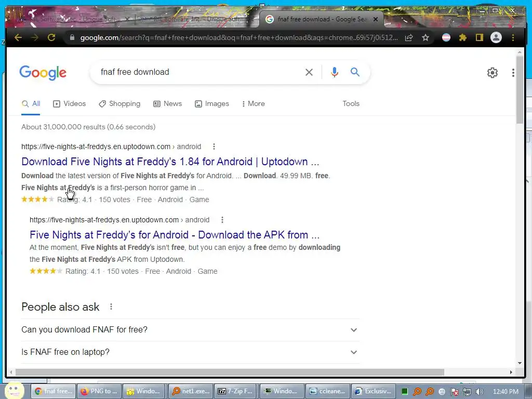This screenshot has width=532, height=399.
Task: Clear the search box with the X
Action: [309, 72]
